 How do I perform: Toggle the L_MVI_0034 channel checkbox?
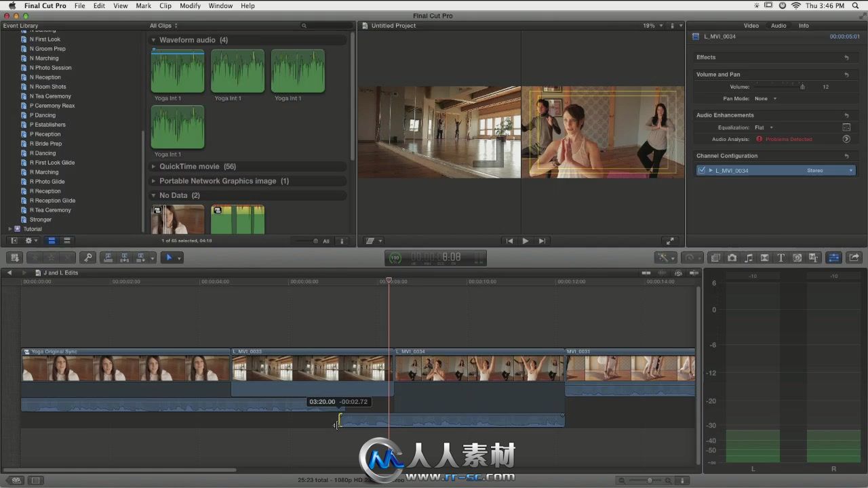[702, 170]
